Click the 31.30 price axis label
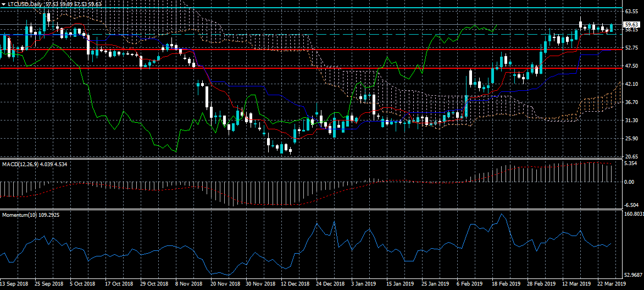 tap(631, 120)
